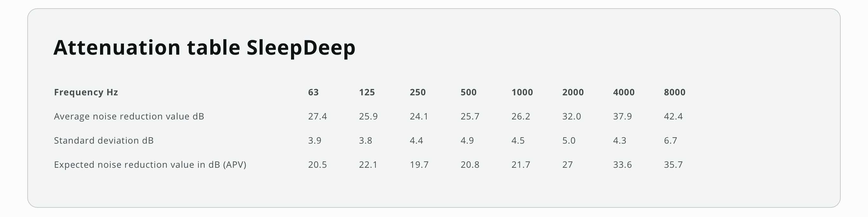The height and width of the screenshot is (217, 868).
Task: Select the "Standard deviation dB" row label
Action: coord(104,140)
